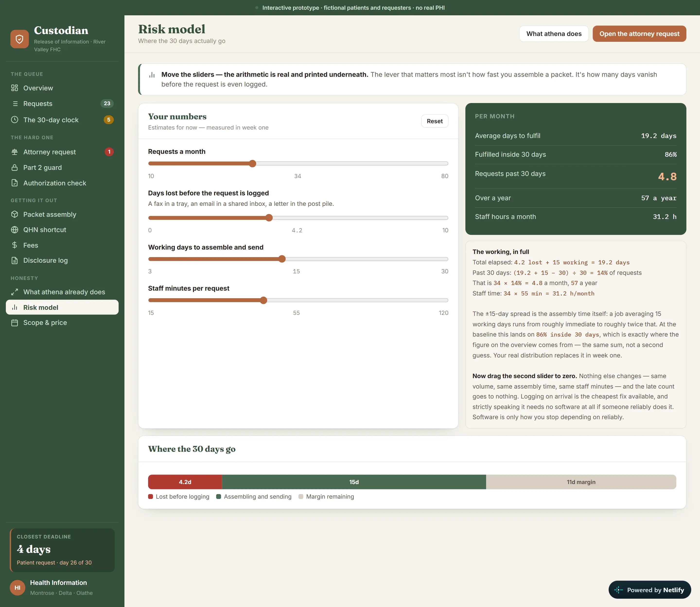Open Requests in the sidebar
Viewport: 700px width, 607px height.
pyautogui.click(x=62, y=104)
